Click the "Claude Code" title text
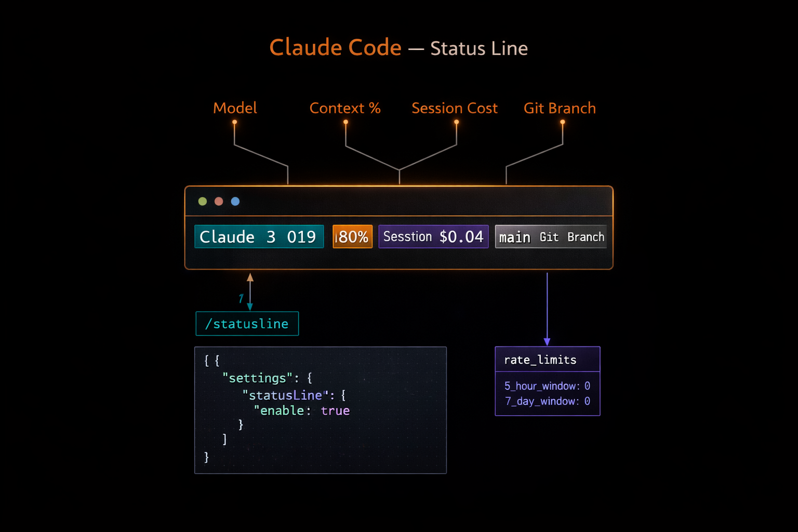 (x=336, y=48)
